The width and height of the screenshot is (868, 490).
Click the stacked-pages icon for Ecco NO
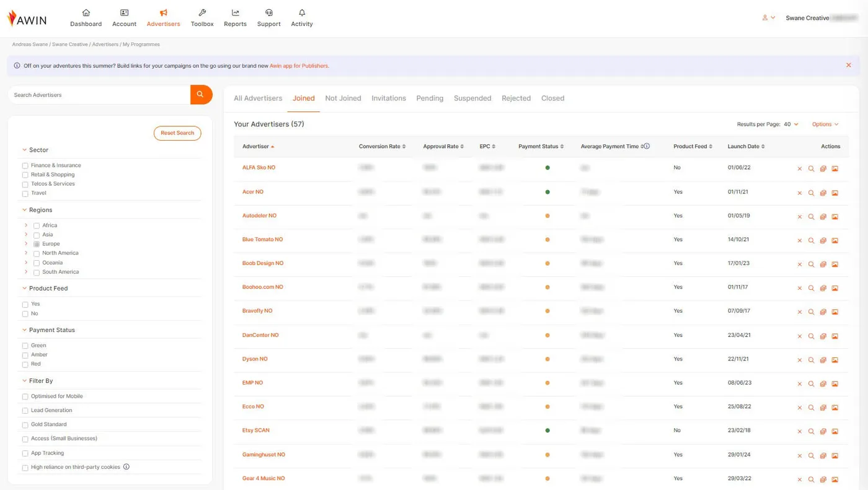823,408
